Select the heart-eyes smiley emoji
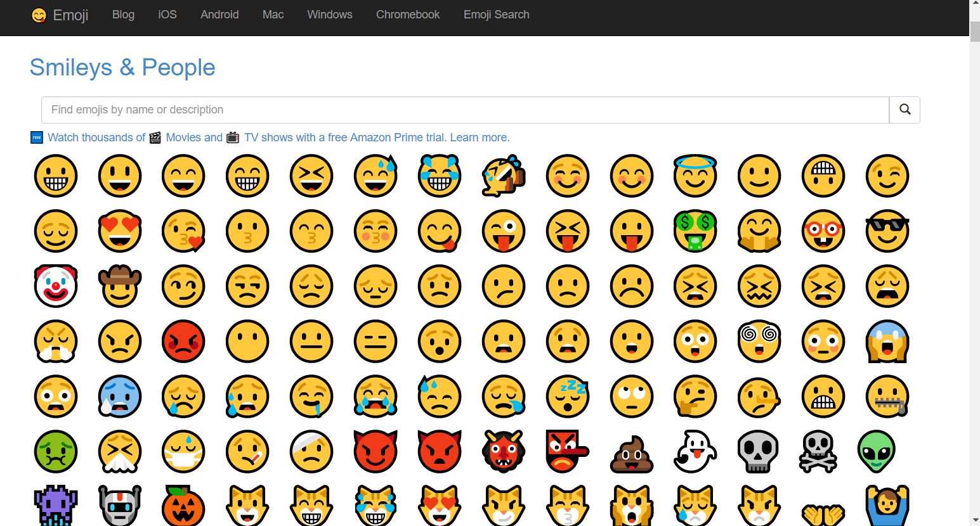 point(120,231)
